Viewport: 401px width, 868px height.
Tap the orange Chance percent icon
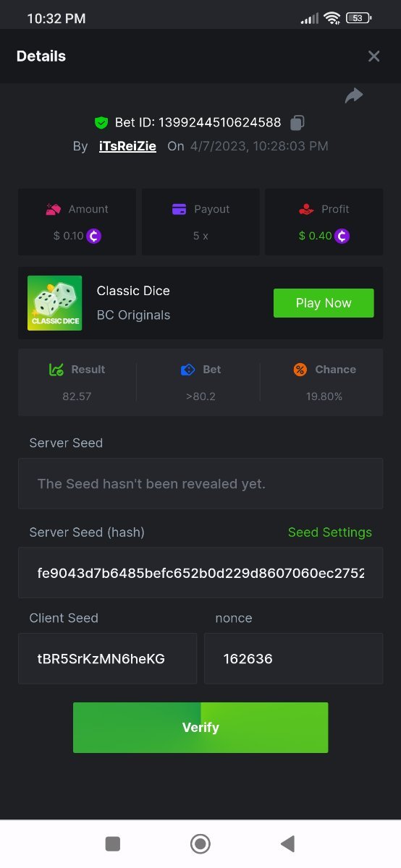pos(300,370)
